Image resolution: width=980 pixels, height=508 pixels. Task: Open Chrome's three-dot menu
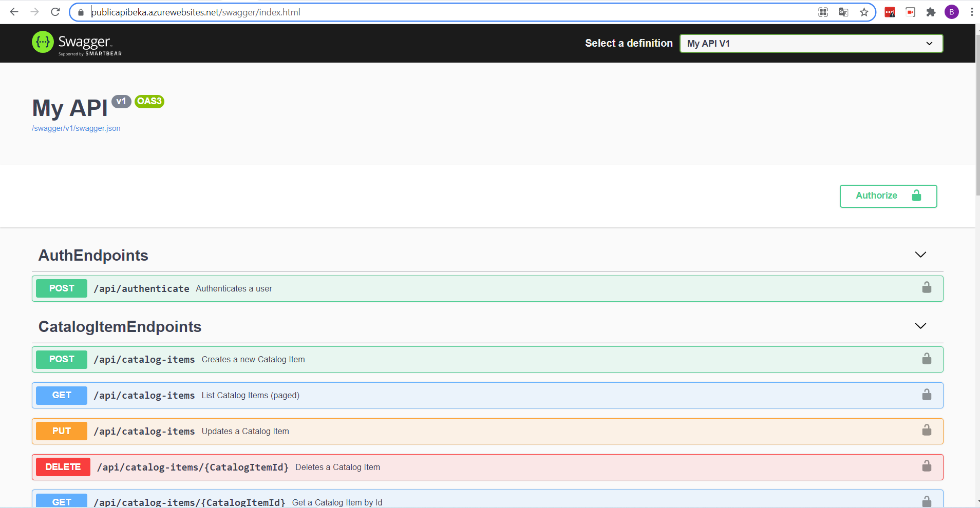tap(972, 12)
